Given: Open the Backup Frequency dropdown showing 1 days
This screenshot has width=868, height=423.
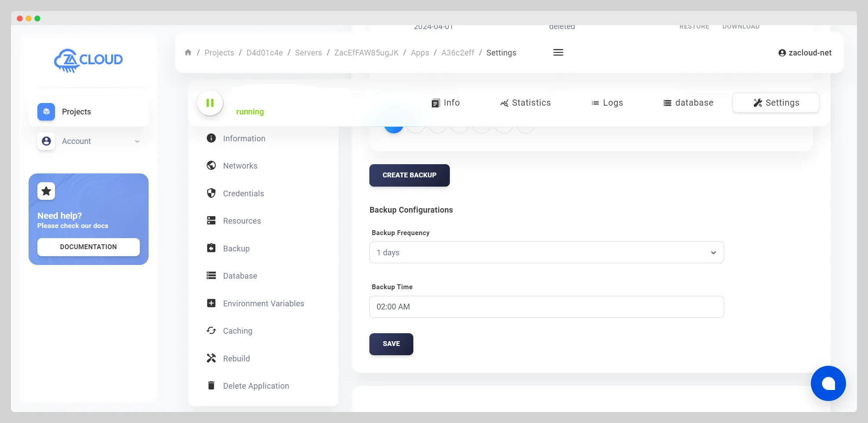Looking at the screenshot, I should (x=546, y=252).
